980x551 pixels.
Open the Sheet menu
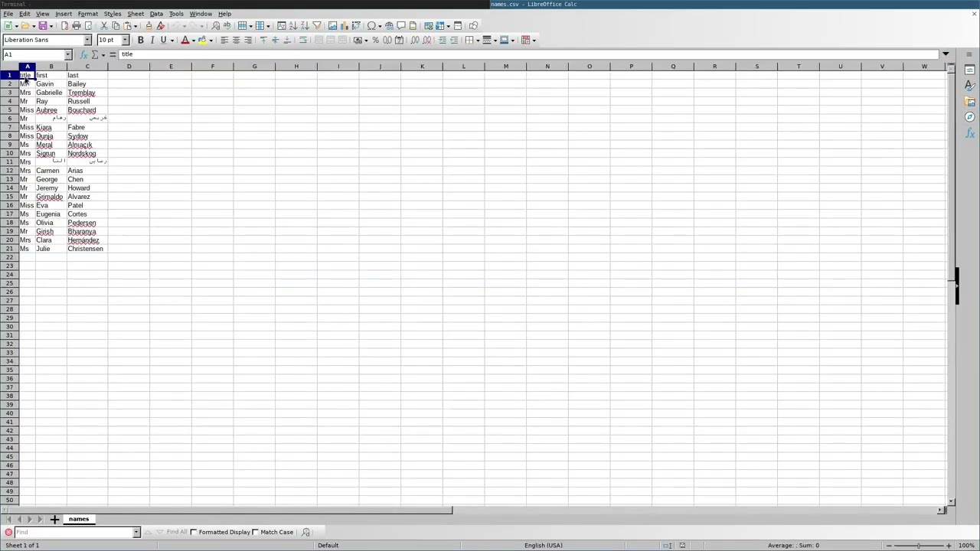136,14
